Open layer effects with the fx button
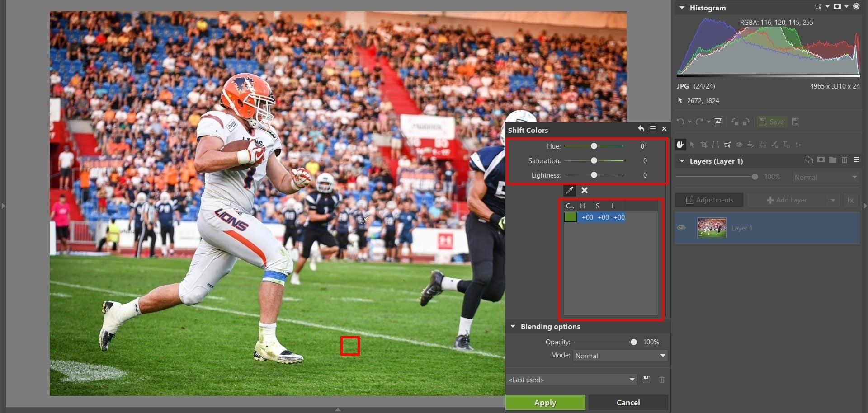868x413 pixels. pos(850,200)
